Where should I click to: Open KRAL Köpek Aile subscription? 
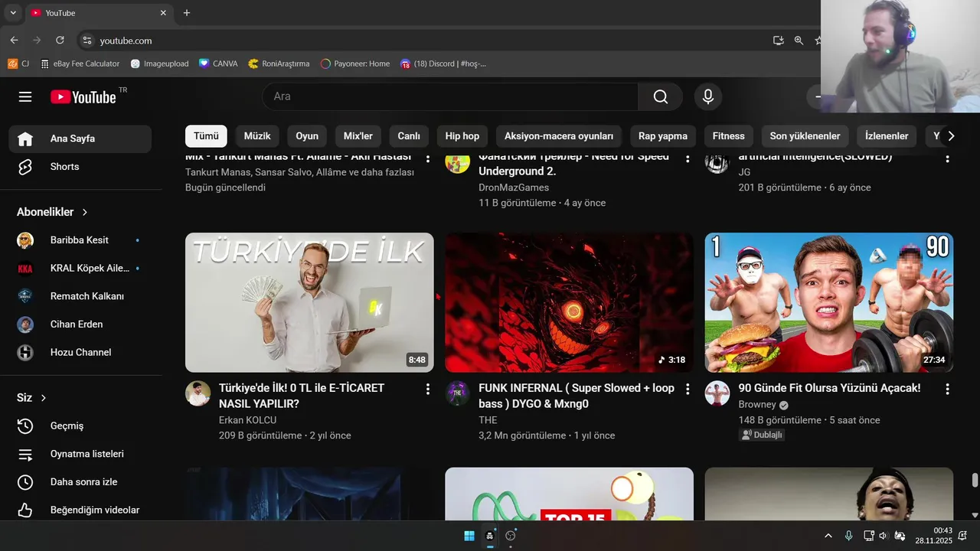(80, 269)
